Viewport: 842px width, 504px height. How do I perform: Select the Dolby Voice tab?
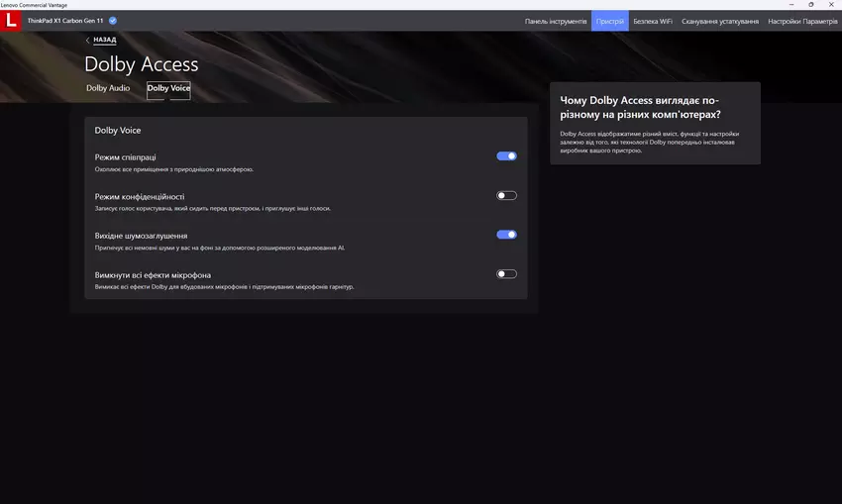point(168,88)
